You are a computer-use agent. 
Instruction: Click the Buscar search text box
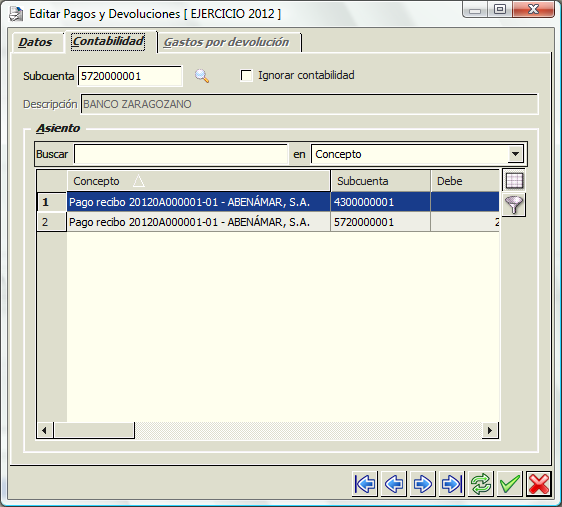pyautogui.click(x=181, y=154)
